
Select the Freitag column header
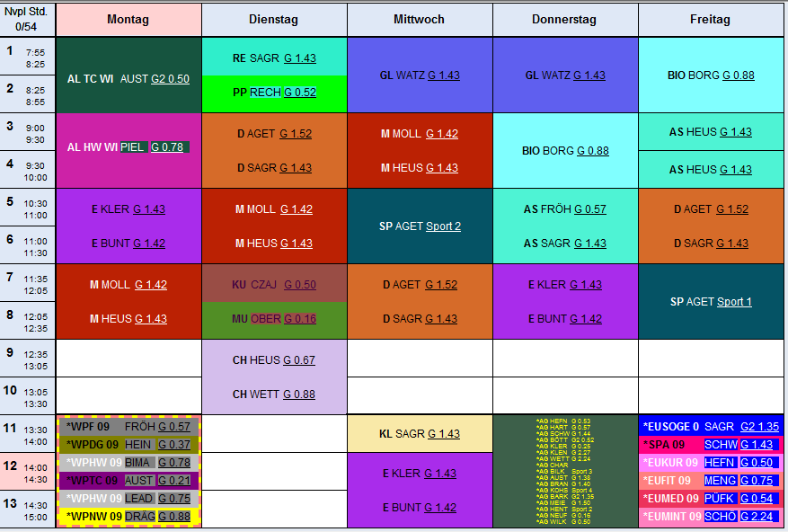point(710,20)
